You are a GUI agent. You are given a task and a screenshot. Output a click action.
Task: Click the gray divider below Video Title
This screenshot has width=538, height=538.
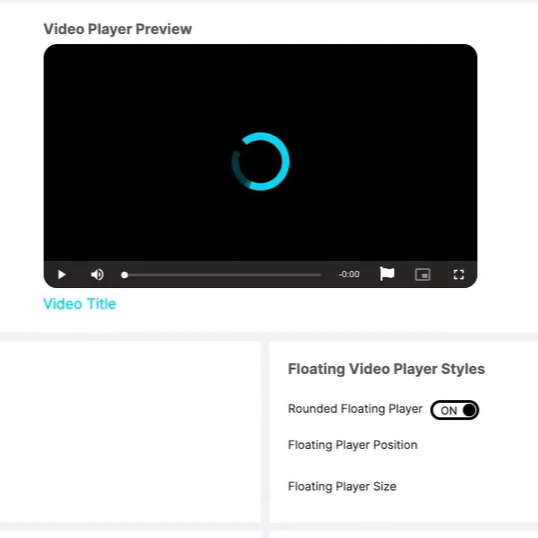(269, 336)
